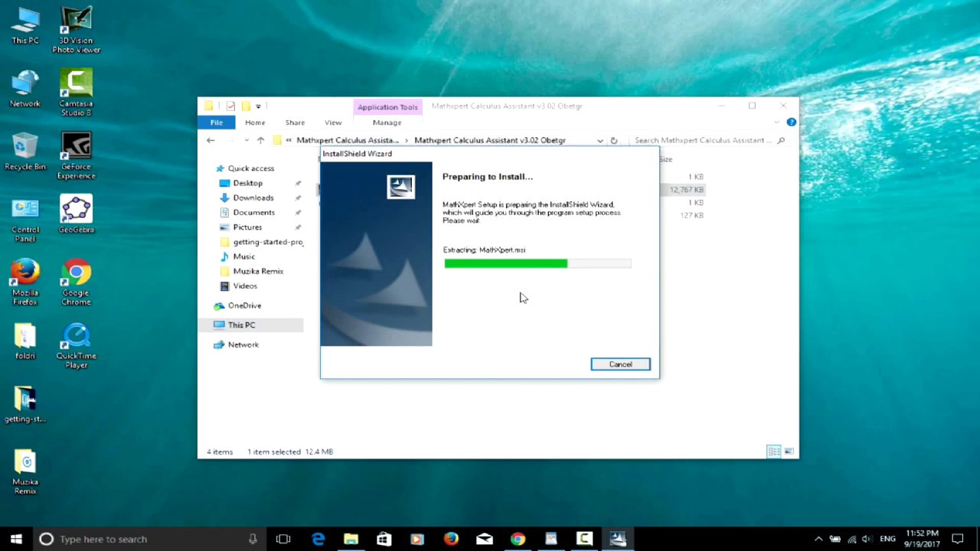980x551 pixels.
Task: Open Documents in the navigation pane
Action: [x=253, y=212]
